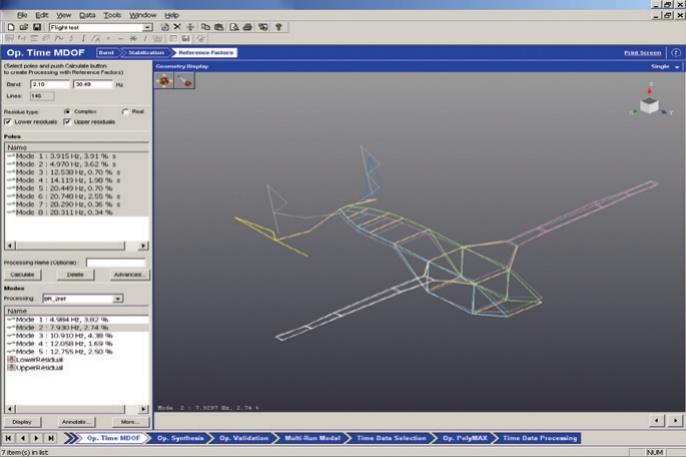686x457 pixels.
Task: Open the File menu
Action: coord(22,15)
